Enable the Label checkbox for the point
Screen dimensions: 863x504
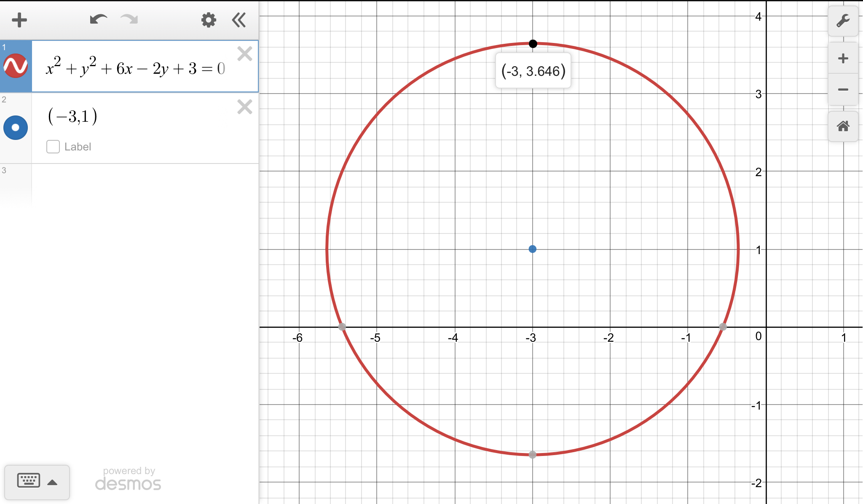[53, 147]
